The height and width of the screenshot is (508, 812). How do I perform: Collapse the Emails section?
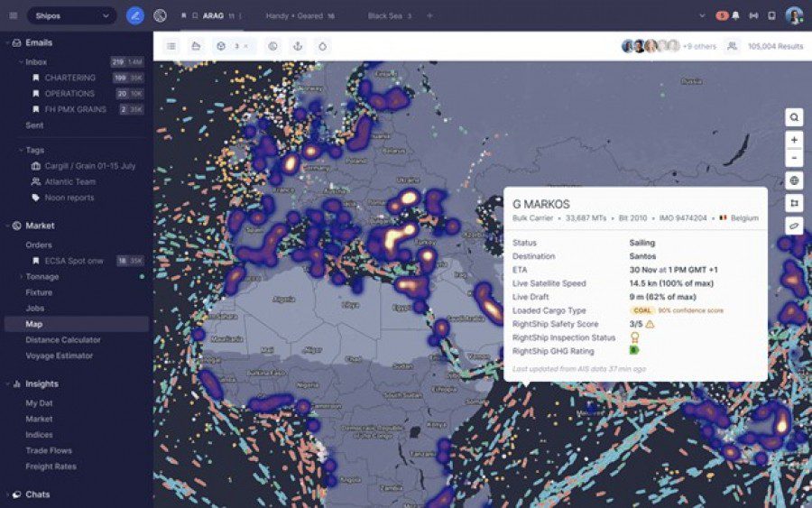[x=7, y=42]
